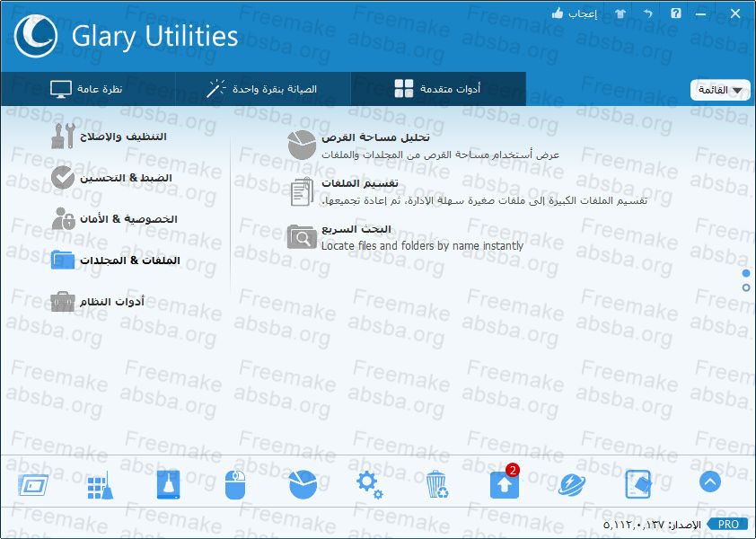Select System Tools category (أدوات النظام)

(x=97, y=302)
